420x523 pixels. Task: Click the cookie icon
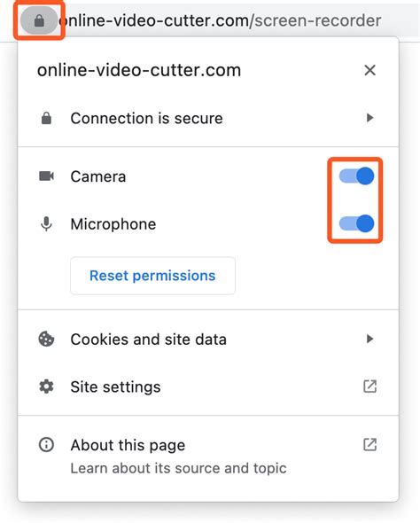46,340
